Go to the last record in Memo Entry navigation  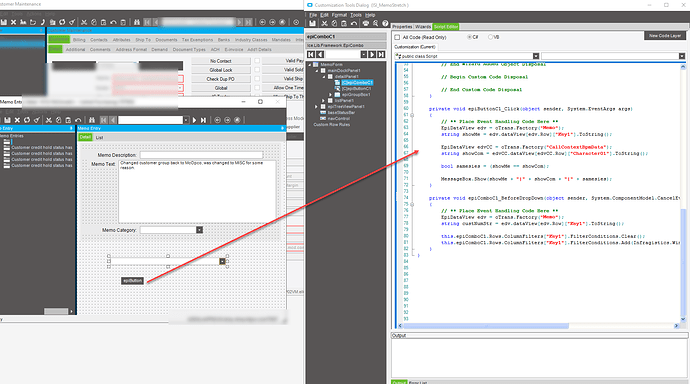click(x=203, y=120)
